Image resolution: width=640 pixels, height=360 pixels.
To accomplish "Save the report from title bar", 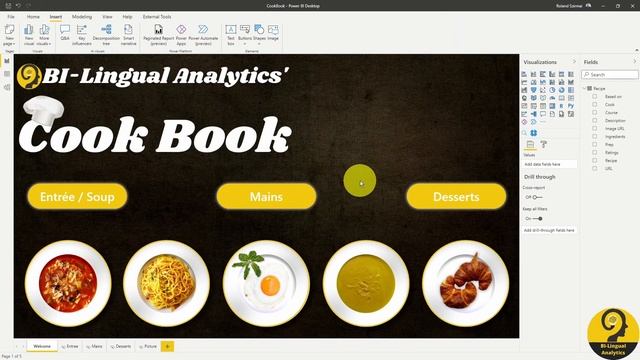I will coord(8,6).
